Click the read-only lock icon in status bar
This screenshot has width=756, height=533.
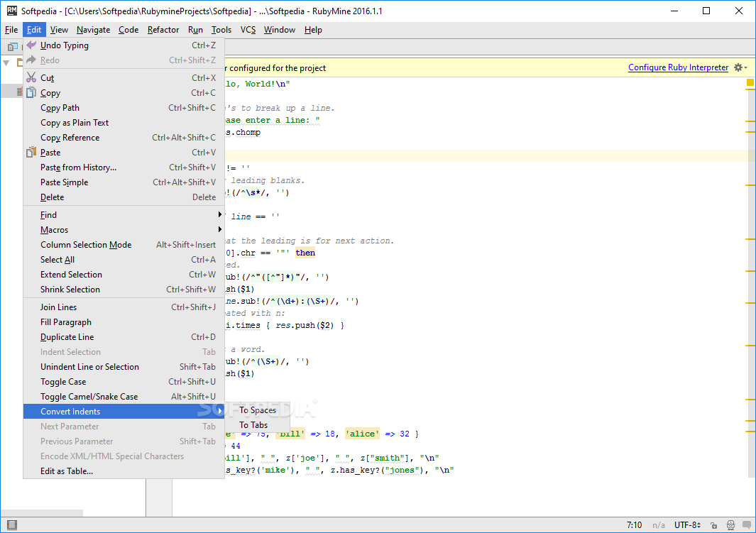pyautogui.click(x=713, y=525)
